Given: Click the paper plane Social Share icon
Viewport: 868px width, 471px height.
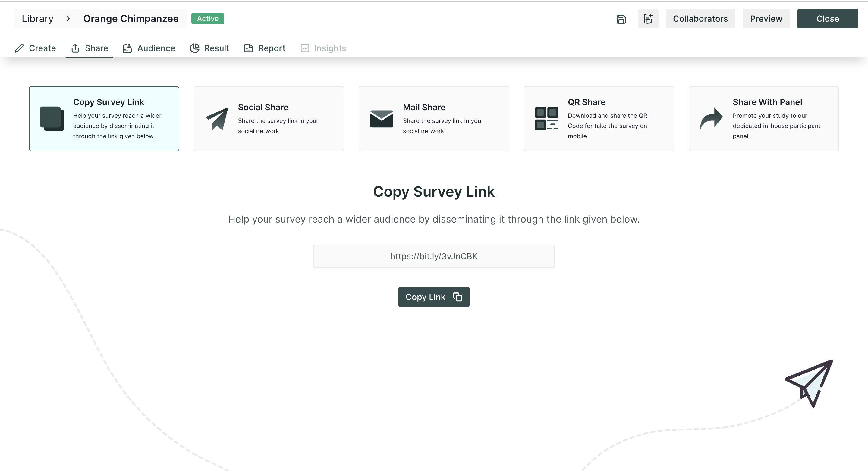Looking at the screenshot, I should click(x=217, y=119).
